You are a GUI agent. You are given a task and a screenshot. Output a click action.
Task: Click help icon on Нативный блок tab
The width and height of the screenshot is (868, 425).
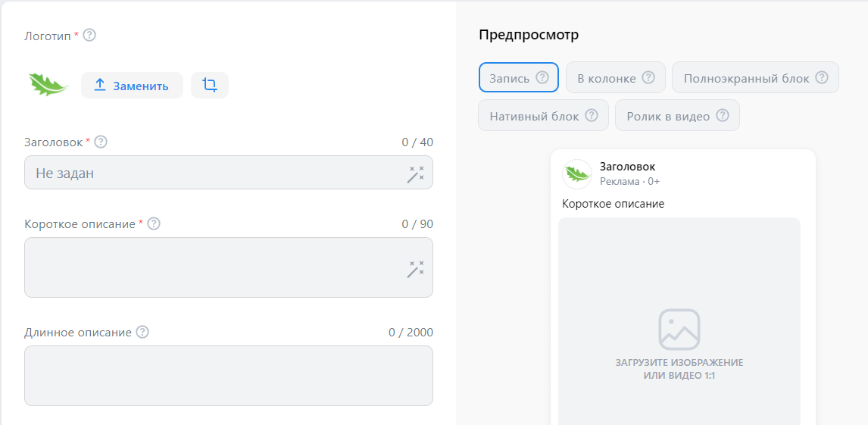592,116
